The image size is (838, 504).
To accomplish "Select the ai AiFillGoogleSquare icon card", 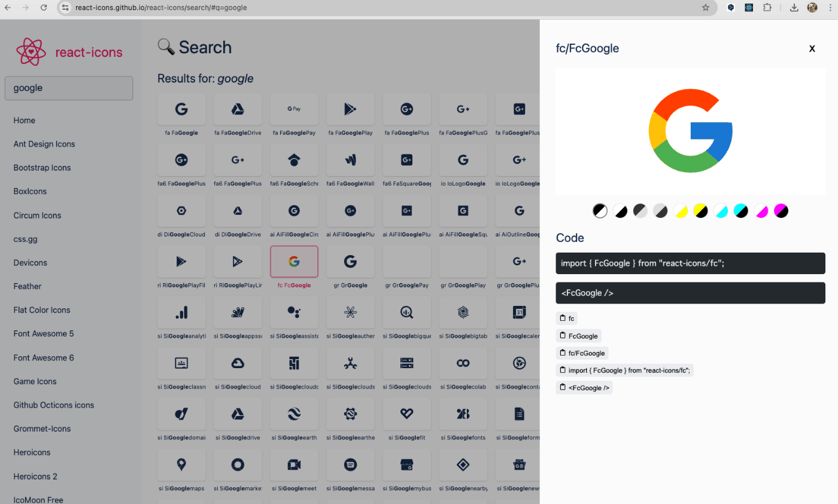I will point(463,211).
